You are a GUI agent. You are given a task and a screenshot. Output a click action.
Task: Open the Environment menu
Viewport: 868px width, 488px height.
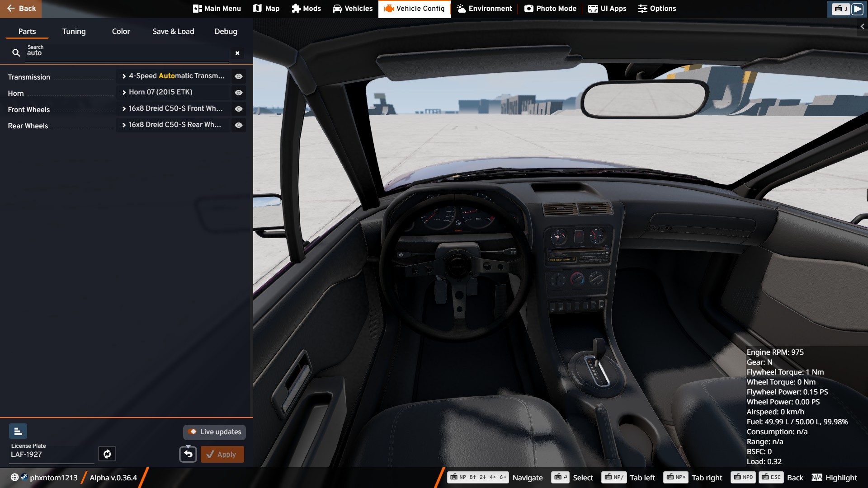pyautogui.click(x=484, y=9)
